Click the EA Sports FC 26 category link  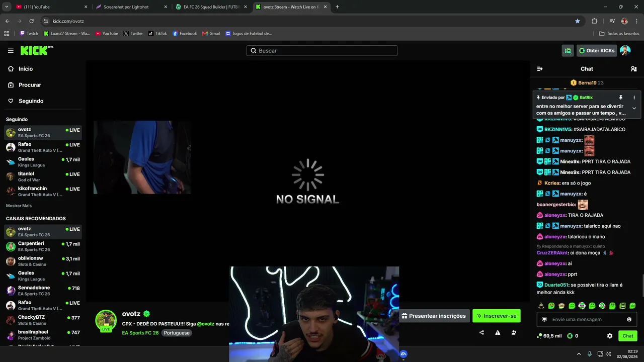click(x=140, y=333)
